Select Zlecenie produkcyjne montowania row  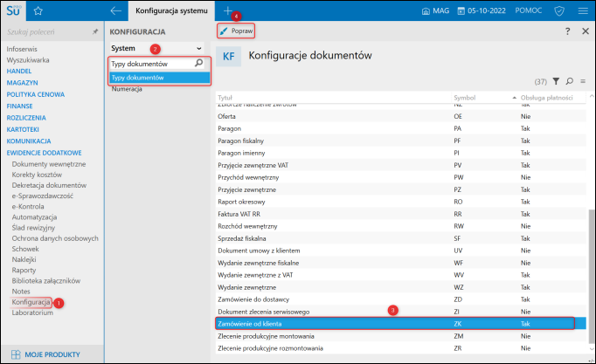click(400, 336)
